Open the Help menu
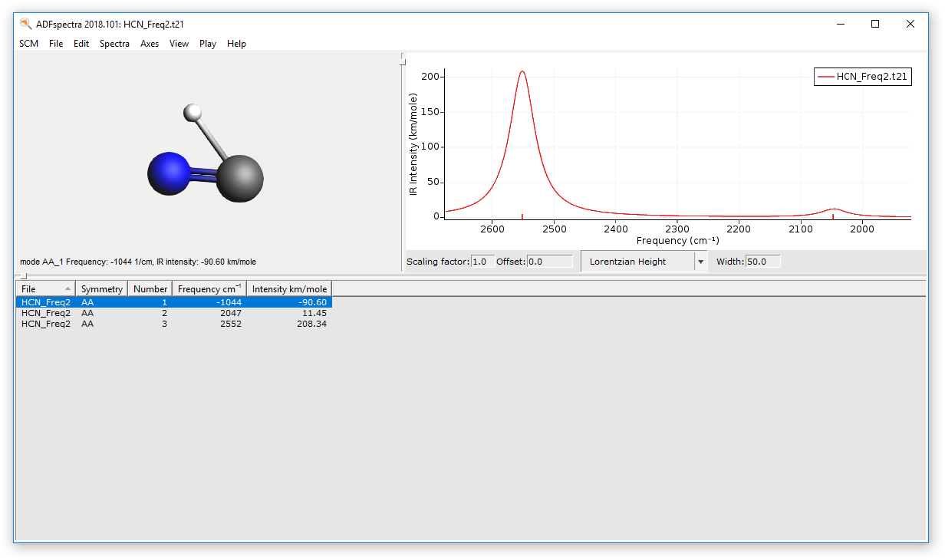945x560 pixels. coord(236,44)
